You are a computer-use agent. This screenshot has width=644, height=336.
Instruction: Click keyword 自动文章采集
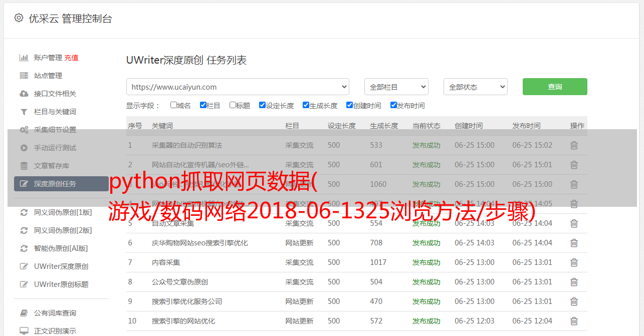tap(173, 223)
